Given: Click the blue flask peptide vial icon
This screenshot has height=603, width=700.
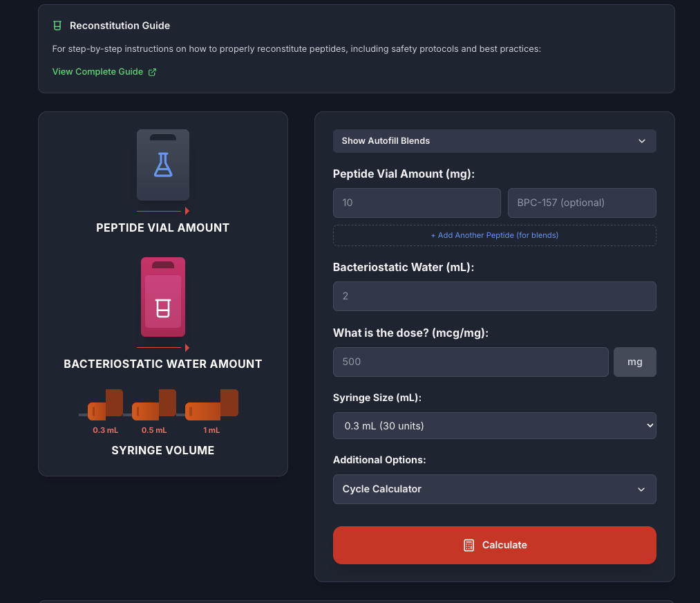Looking at the screenshot, I should [163, 165].
